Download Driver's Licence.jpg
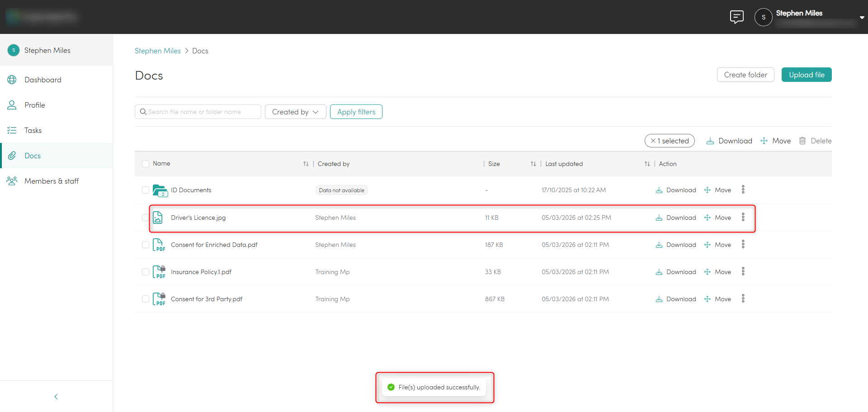This screenshot has height=412, width=868. tap(676, 218)
